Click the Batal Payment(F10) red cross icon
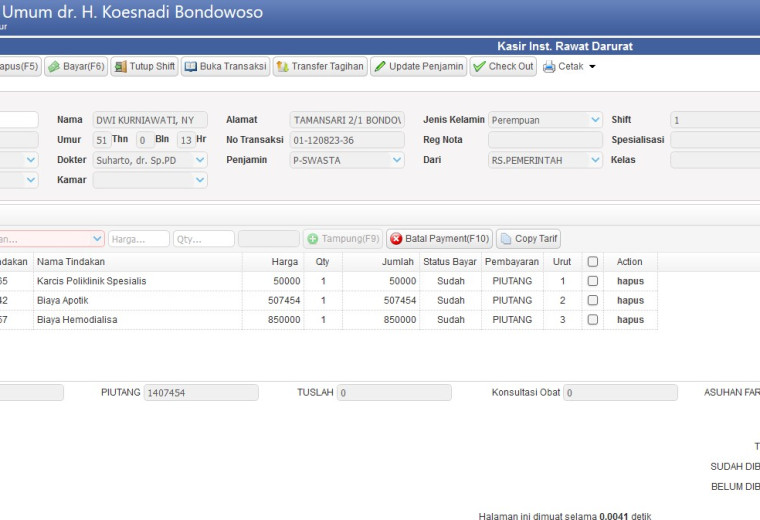This screenshot has width=760, height=520. [396, 239]
